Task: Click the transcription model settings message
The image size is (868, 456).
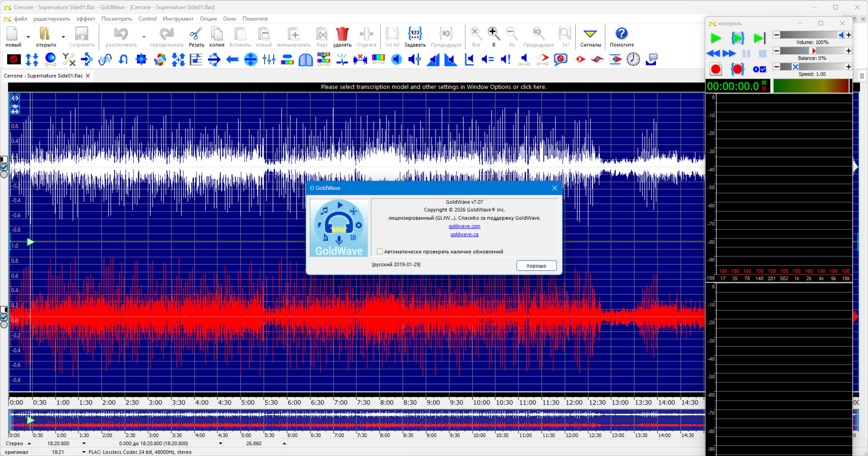Action: click(434, 87)
